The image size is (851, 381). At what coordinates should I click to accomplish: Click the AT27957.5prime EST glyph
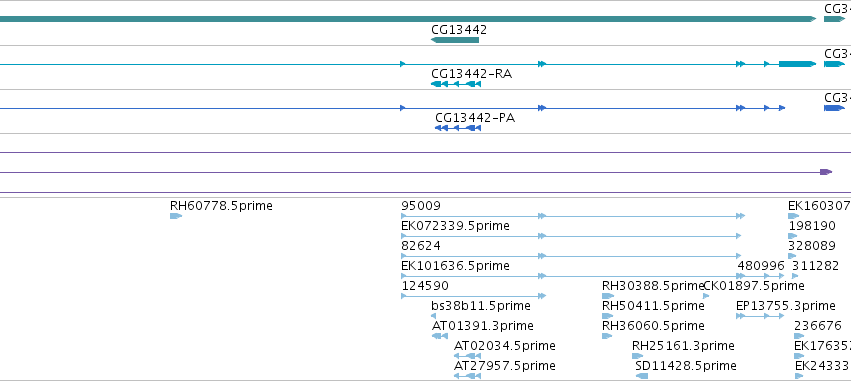click(x=467, y=376)
